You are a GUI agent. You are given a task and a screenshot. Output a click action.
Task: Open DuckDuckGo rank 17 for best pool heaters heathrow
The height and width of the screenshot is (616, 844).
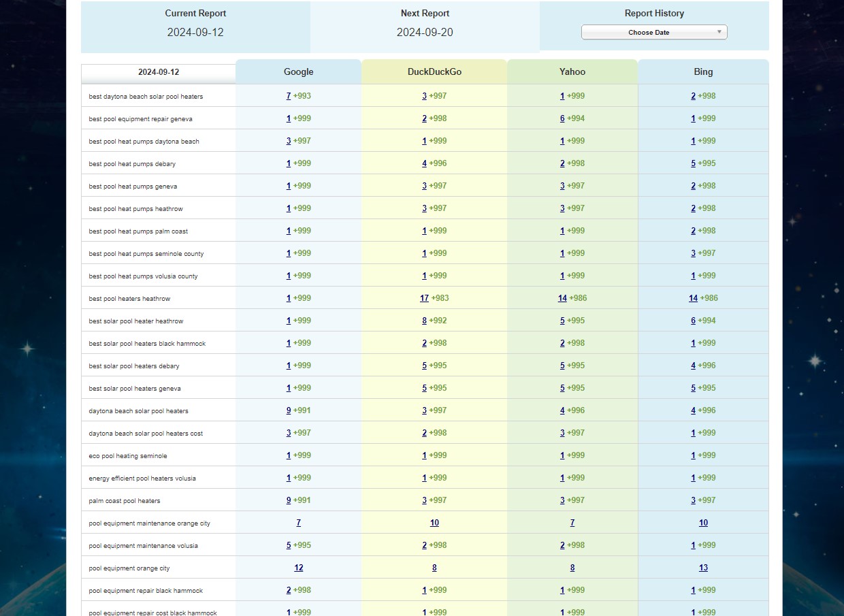pyautogui.click(x=424, y=298)
